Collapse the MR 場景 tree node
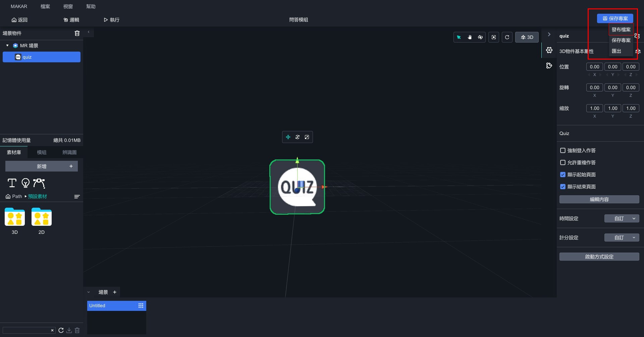 [x=7, y=46]
